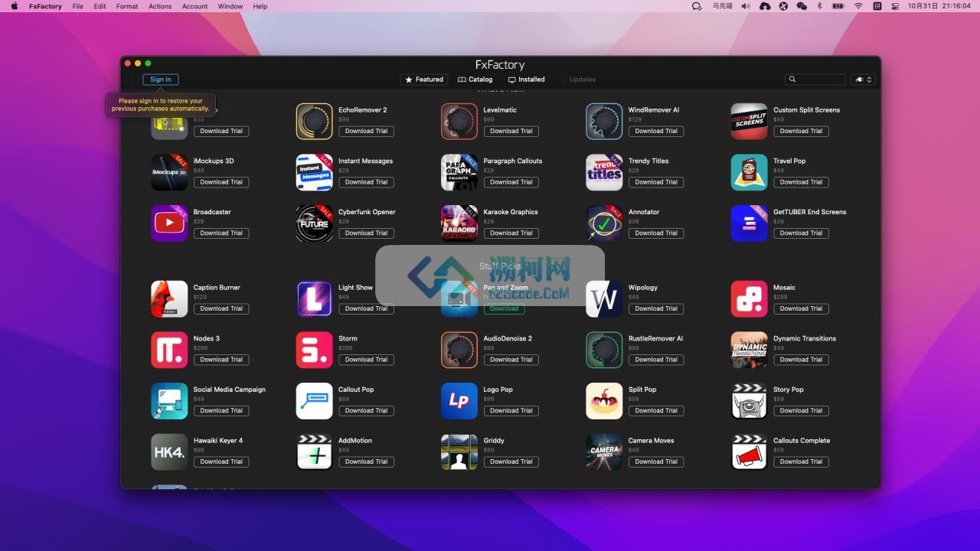
Task: Open the Story Pop icon
Action: [x=749, y=401]
